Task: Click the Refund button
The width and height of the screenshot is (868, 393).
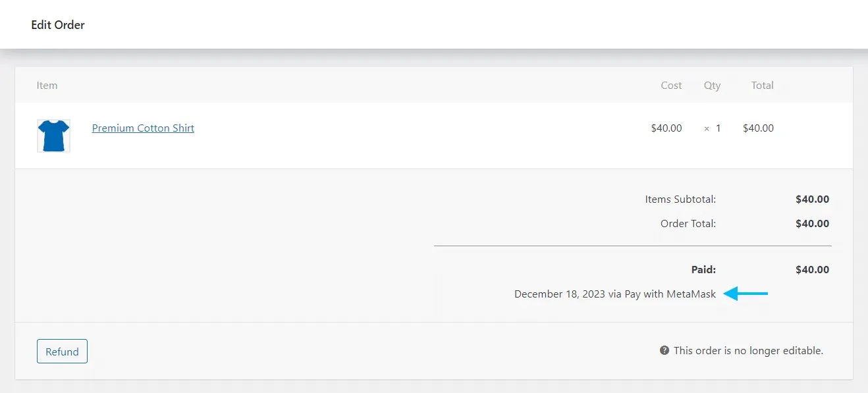Action: coord(62,351)
